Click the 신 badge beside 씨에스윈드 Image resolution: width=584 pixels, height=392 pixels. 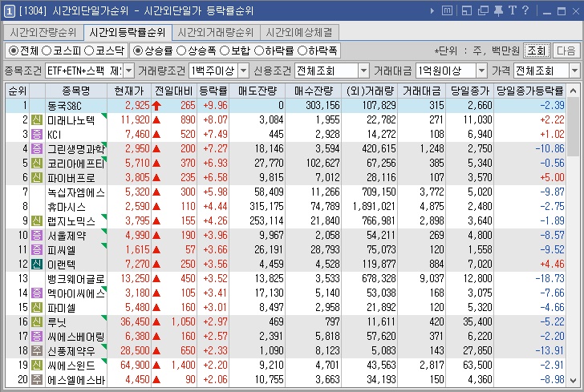37,366
